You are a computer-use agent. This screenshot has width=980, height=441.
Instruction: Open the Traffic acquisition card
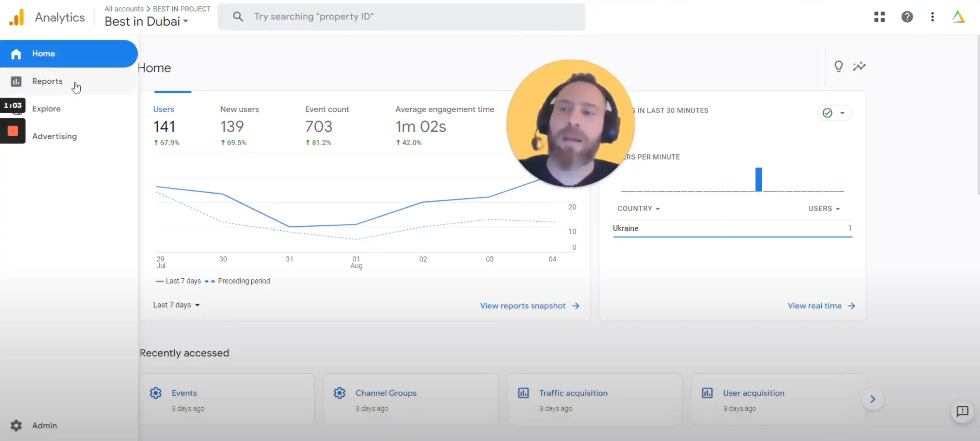click(594, 399)
